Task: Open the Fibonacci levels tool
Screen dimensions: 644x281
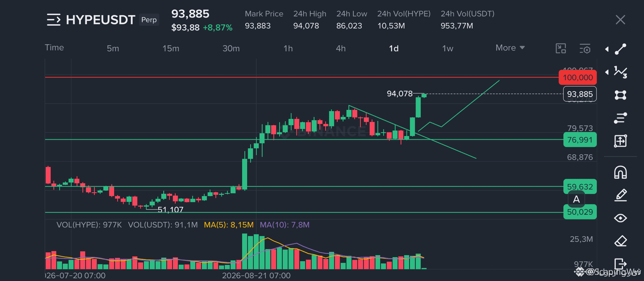Action: coord(620,118)
